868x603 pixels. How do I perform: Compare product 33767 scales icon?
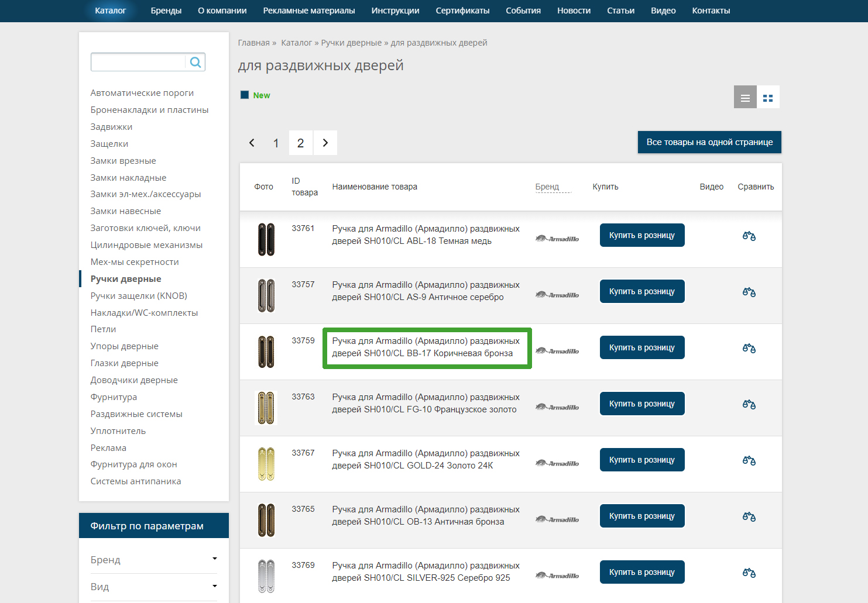pos(749,460)
